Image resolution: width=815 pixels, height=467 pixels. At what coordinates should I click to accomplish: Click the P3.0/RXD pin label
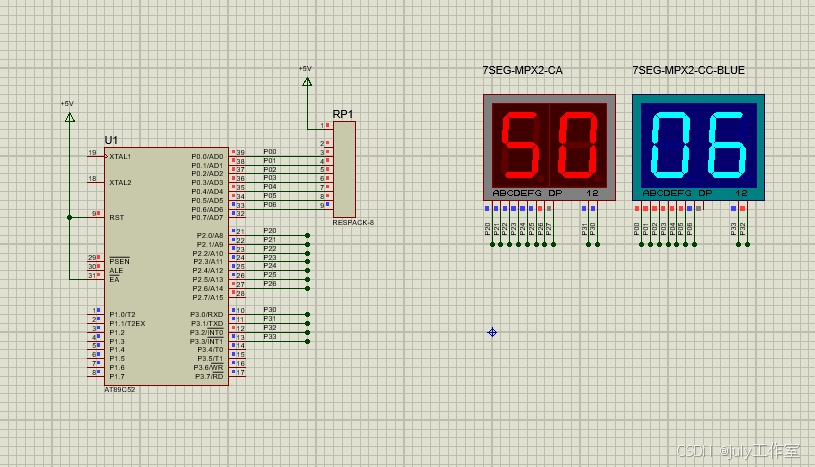(x=206, y=315)
